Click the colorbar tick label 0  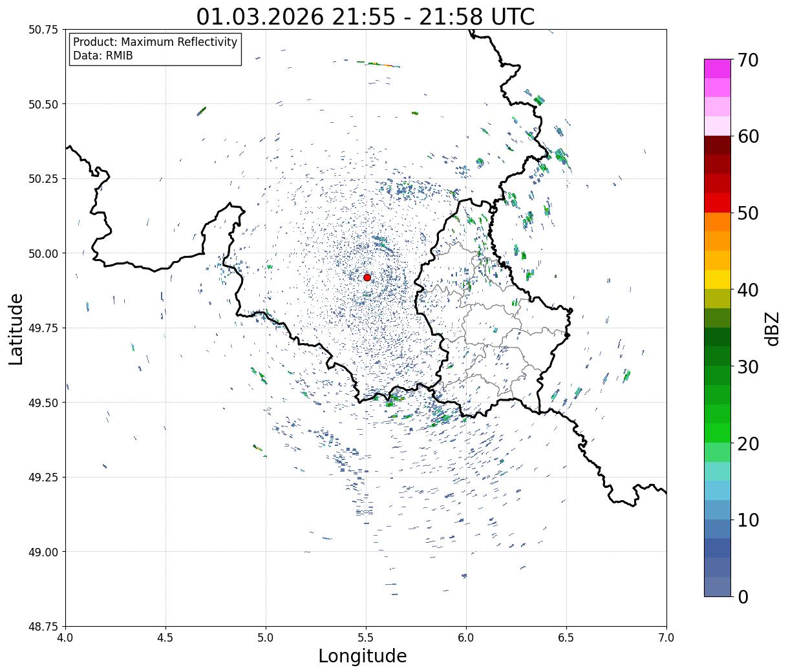click(743, 596)
